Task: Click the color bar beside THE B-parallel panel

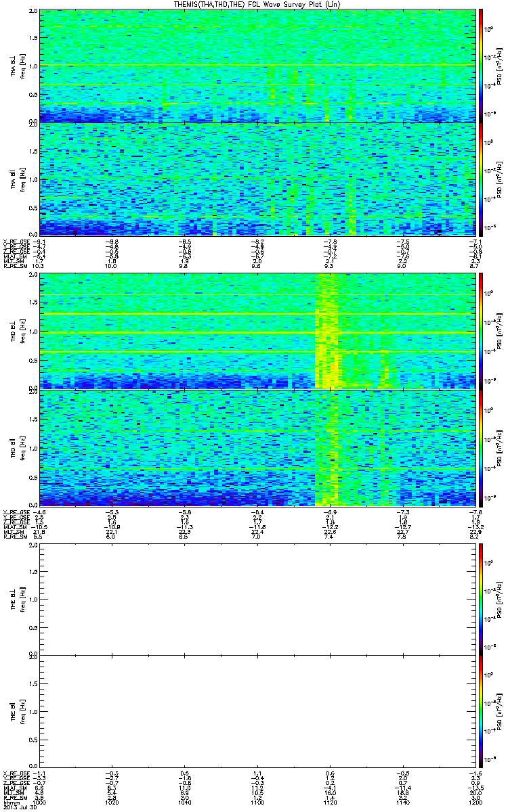Action: coord(482,712)
